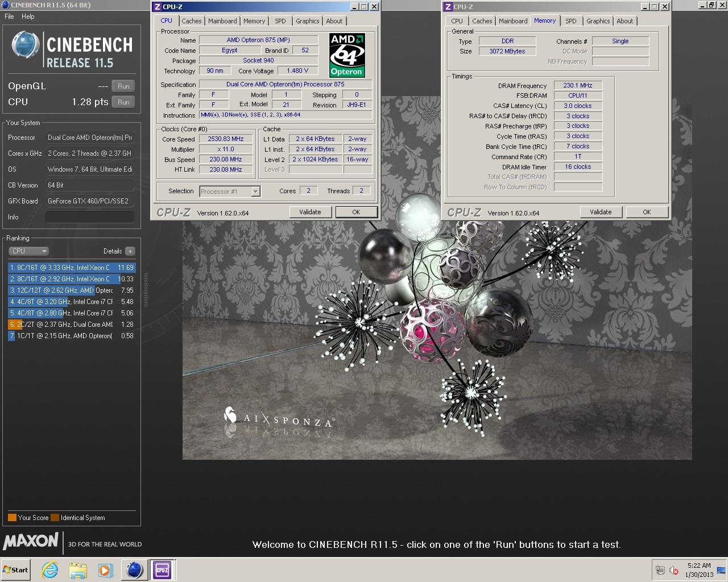Viewport: 728px width, 582px height.
Task: Click the AMD 64 Opteron logo
Action: tap(347, 55)
